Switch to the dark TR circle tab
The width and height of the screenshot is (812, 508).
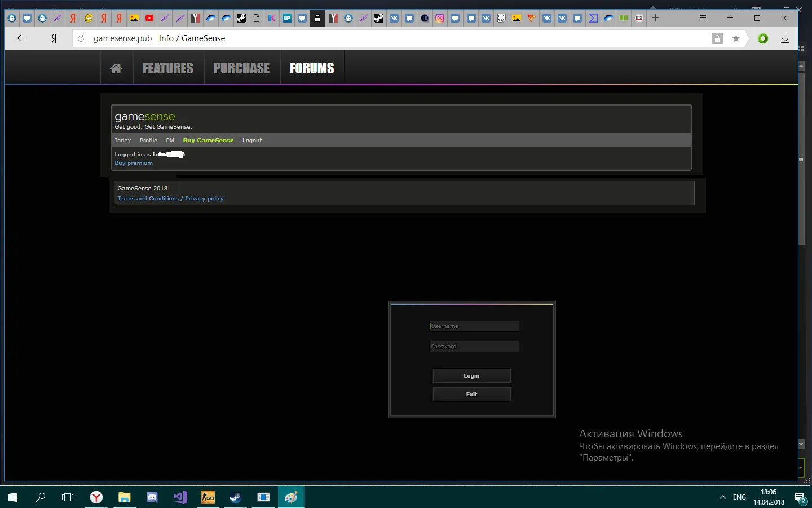click(x=425, y=18)
